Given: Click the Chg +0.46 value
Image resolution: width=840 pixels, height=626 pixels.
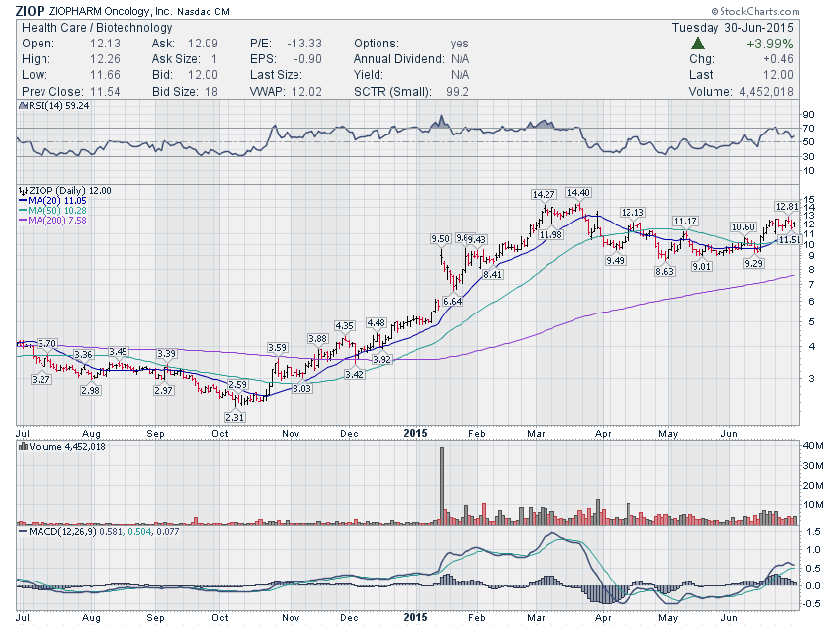Looking at the screenshot, I should click(778, 59).
